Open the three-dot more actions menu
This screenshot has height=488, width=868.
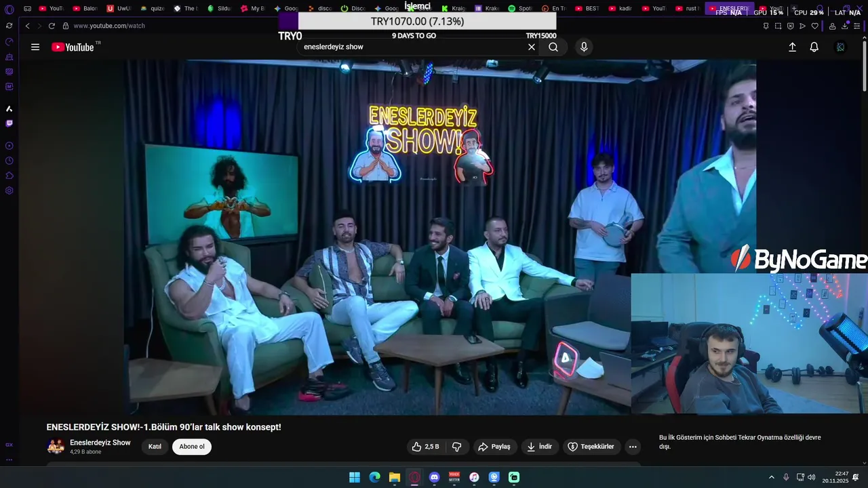pyautogui.click(x=633, y=447)
